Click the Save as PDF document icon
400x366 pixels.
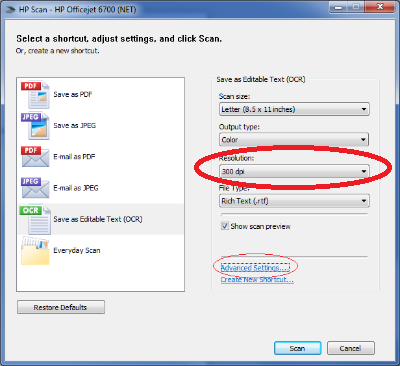35,95
